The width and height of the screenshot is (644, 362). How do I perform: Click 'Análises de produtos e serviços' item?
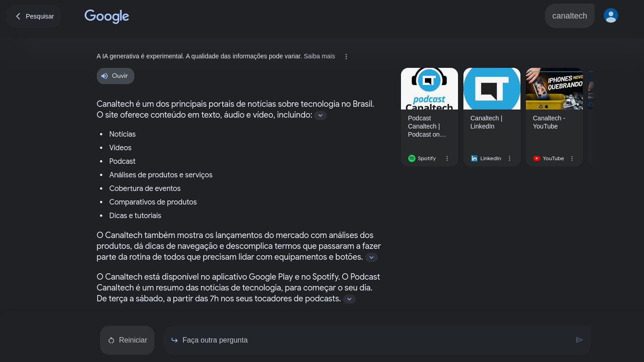(161, 175)
